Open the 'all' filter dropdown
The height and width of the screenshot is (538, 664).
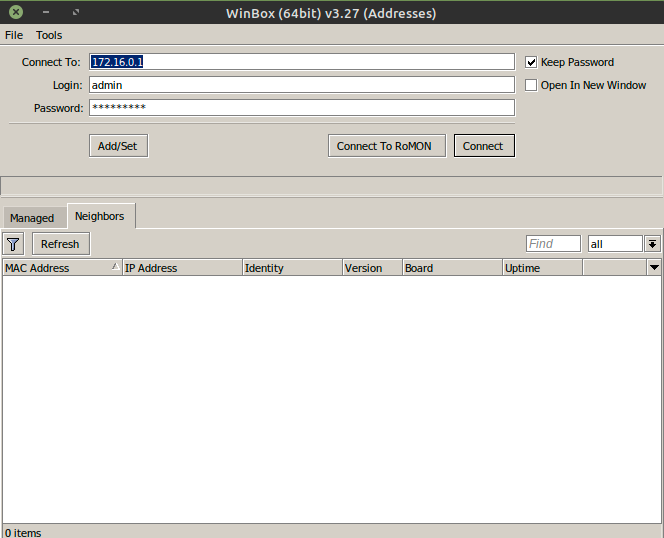tap(615, 244)
